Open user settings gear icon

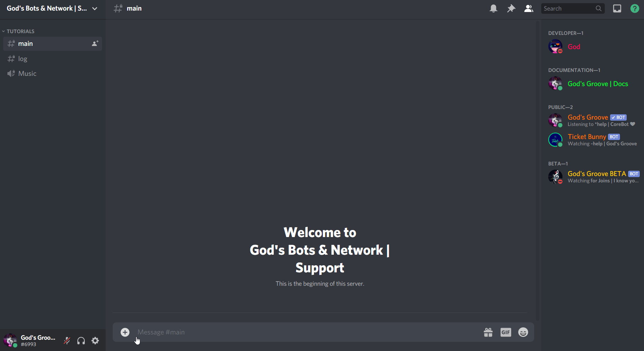95,341
